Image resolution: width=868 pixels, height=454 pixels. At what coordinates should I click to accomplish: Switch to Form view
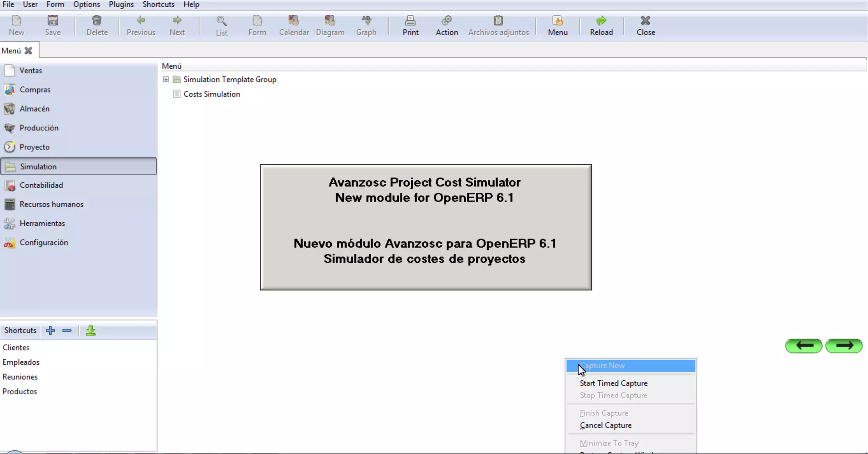(x=257, y=25)
